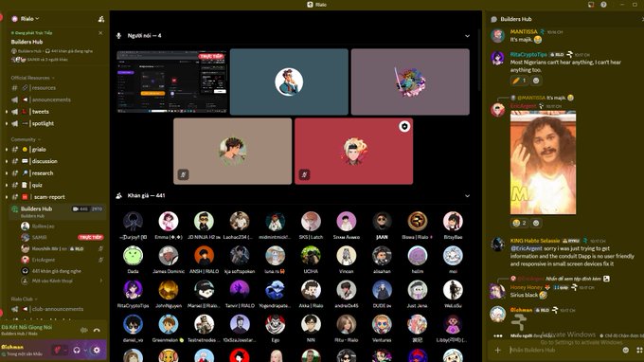Open the user settings gear
Image resolution: width=644 pixels, height=362 pixels.
(97, 350)
